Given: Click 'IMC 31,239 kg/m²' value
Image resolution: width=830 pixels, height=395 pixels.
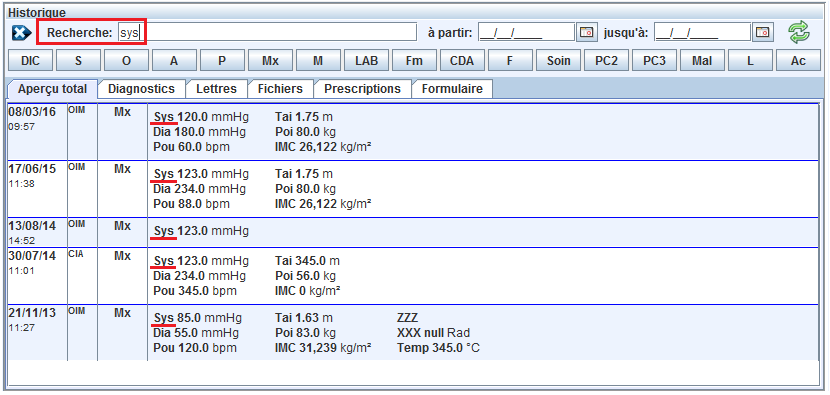Looking at the screenshot, I should point(323,348).
